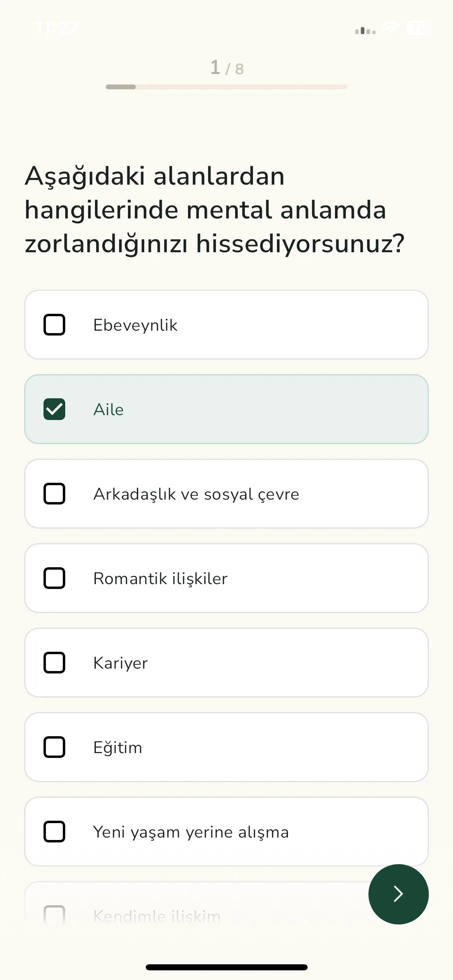This screenshot has width=453, height=980.
Task: Tap the cellular signal icon
Action: [x=365, y=31]
